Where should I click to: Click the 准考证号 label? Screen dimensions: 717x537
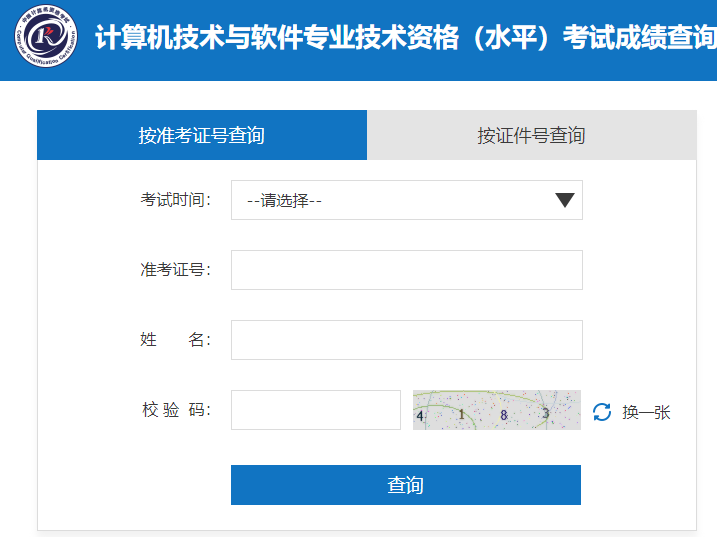pos(176,270)
